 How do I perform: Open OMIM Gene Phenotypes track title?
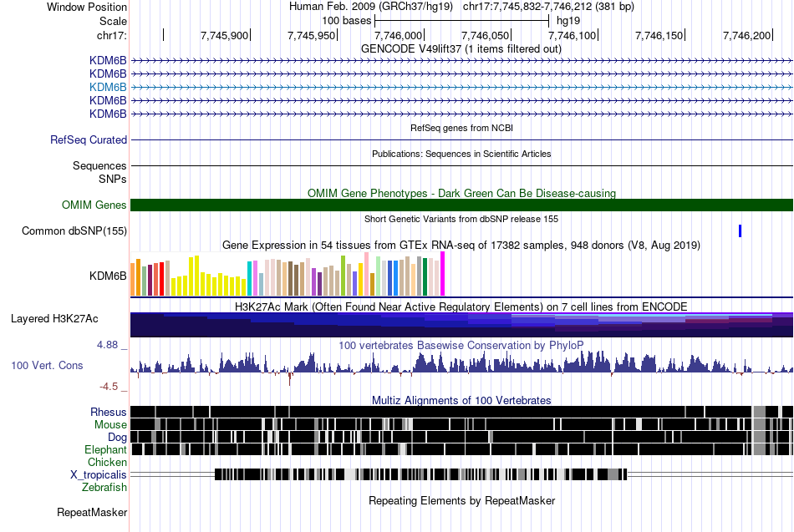[461, 194]
